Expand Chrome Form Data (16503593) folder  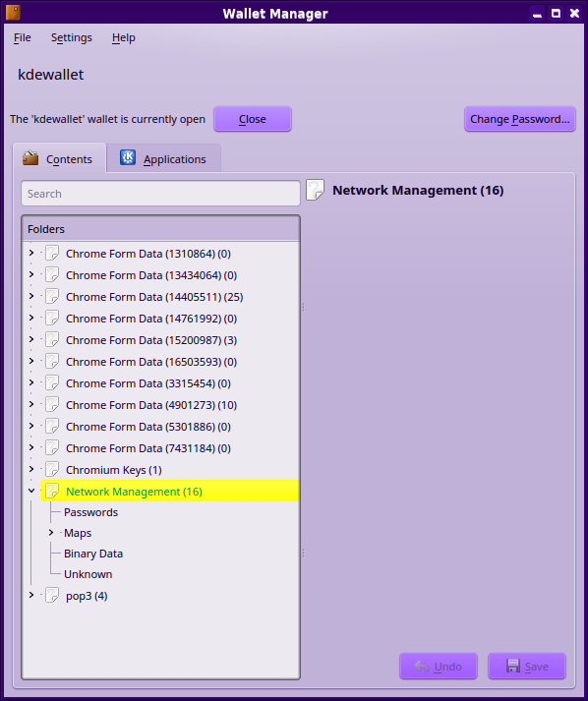point(31,361)
